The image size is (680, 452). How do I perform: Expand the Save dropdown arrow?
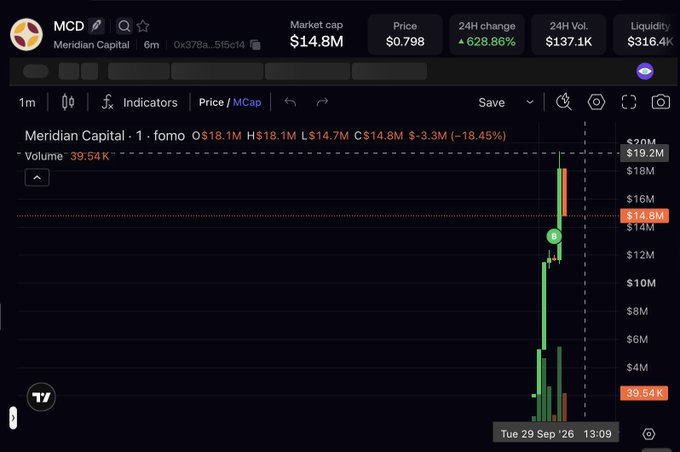[x=530, y=102]
